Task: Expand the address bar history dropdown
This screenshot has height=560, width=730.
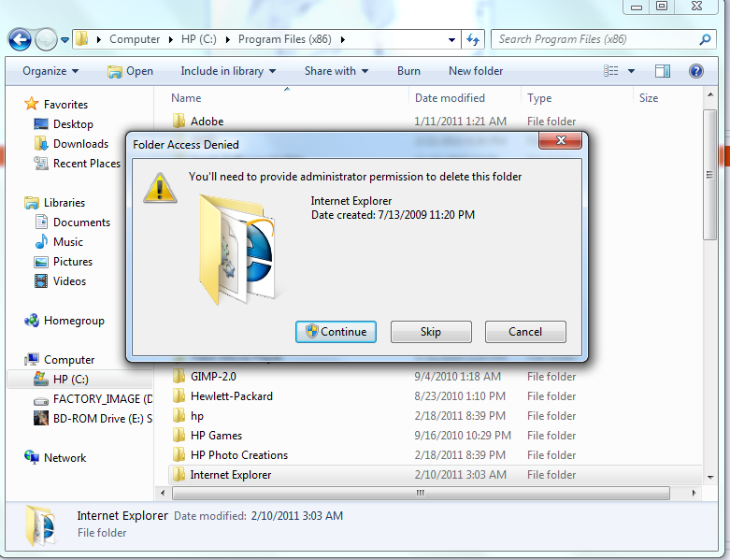Action: 451,40
